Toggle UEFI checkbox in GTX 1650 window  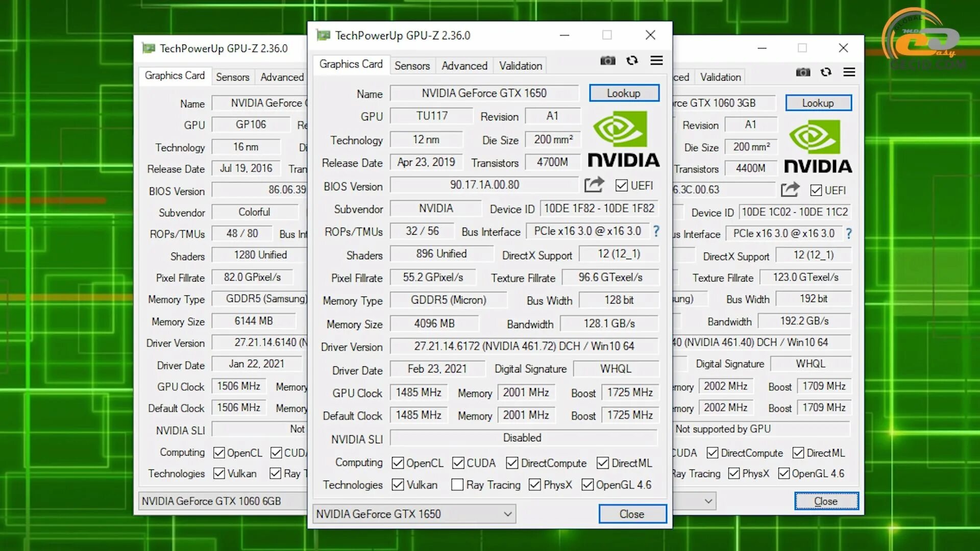(x=621, y=186)
